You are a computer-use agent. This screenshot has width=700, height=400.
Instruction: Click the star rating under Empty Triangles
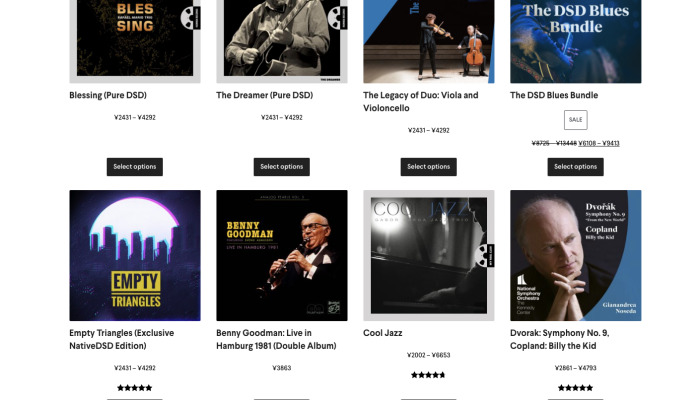click(135, 388)
